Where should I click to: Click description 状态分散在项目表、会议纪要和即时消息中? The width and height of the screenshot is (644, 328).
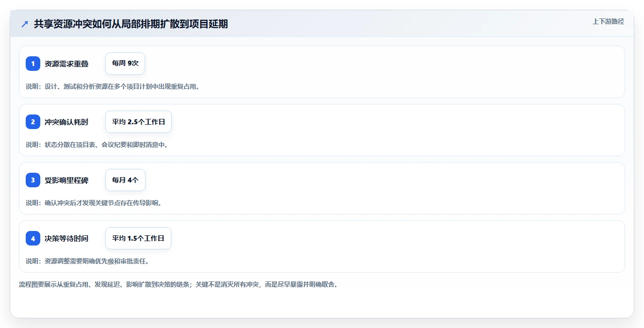(x=106, y=145)
